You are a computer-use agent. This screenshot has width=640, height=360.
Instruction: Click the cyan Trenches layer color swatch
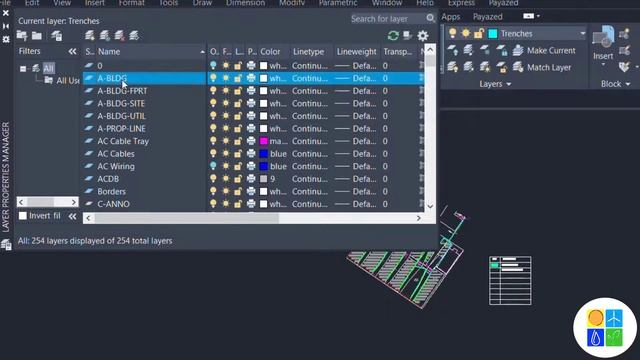[x=493, y=33]
